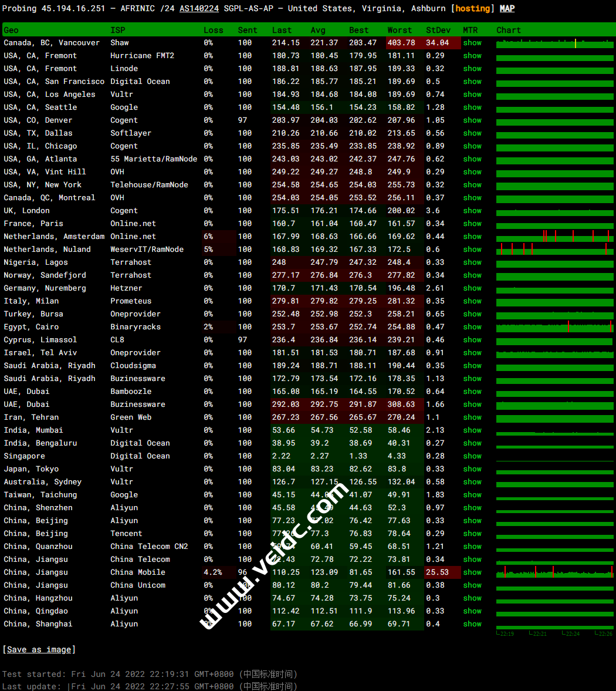
Task: Show MTR for Bengaluru Digital Ocean
Action: (472, 443)
